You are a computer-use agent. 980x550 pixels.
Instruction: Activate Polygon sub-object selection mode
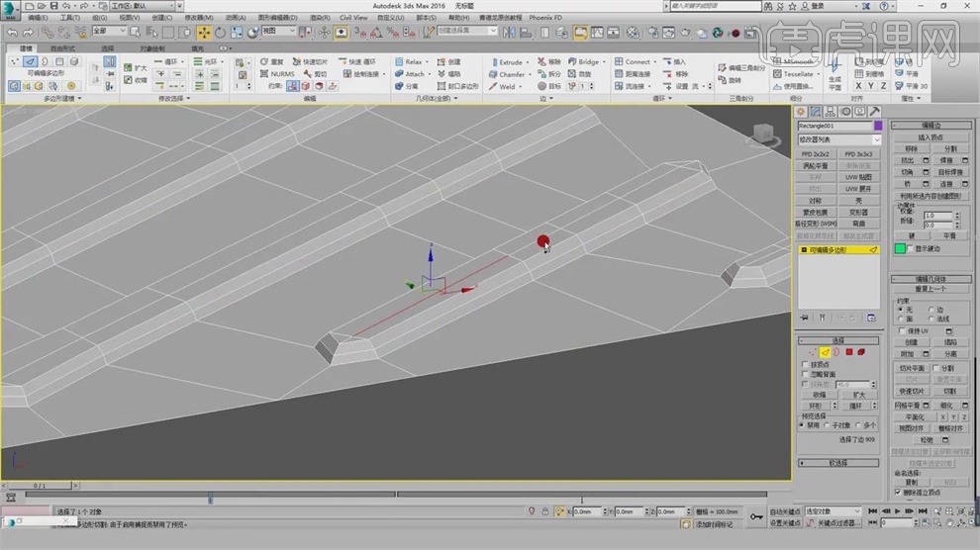[x=848, y=352]
